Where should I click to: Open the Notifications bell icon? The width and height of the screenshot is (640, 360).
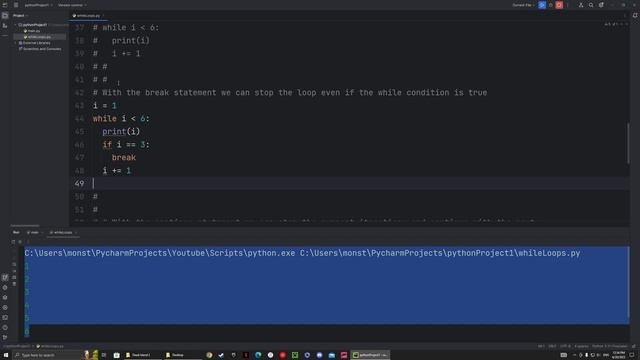pos(635,16)
